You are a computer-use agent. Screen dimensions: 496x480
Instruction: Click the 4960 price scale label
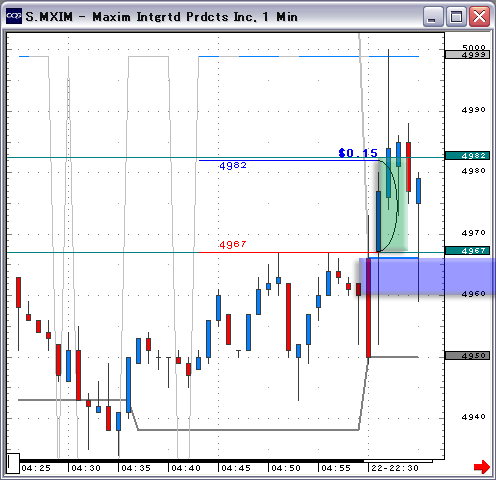[x=473, y=294]
